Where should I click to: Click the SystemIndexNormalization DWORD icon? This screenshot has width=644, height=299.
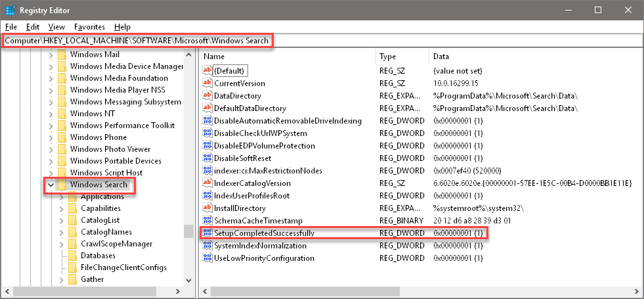207,246
